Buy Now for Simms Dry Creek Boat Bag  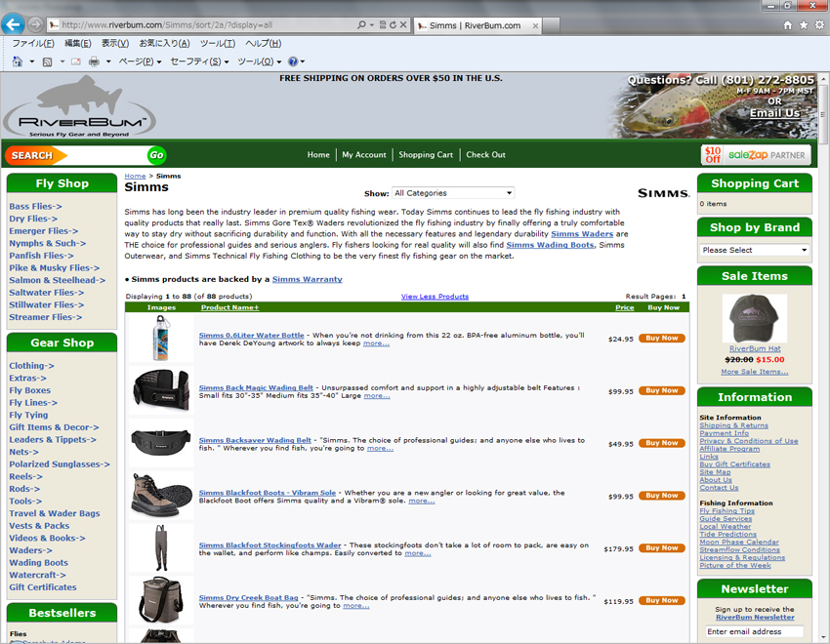[x=662, y=601]
